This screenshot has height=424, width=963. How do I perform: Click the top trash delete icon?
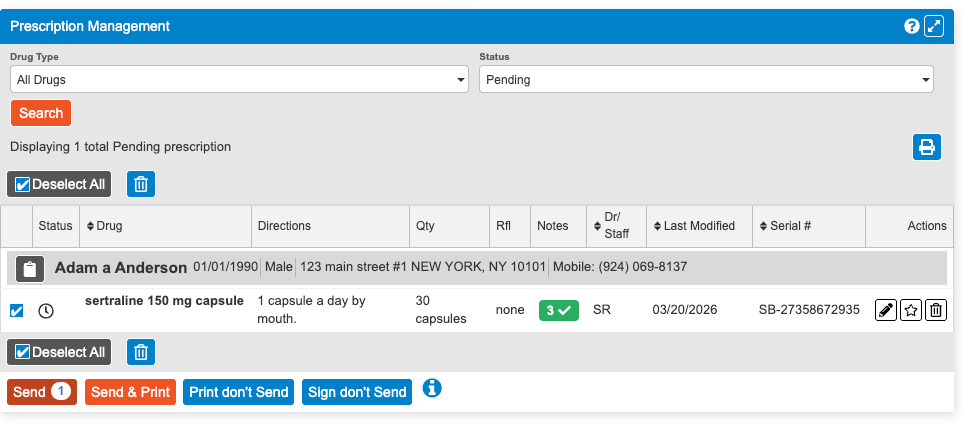141,184
